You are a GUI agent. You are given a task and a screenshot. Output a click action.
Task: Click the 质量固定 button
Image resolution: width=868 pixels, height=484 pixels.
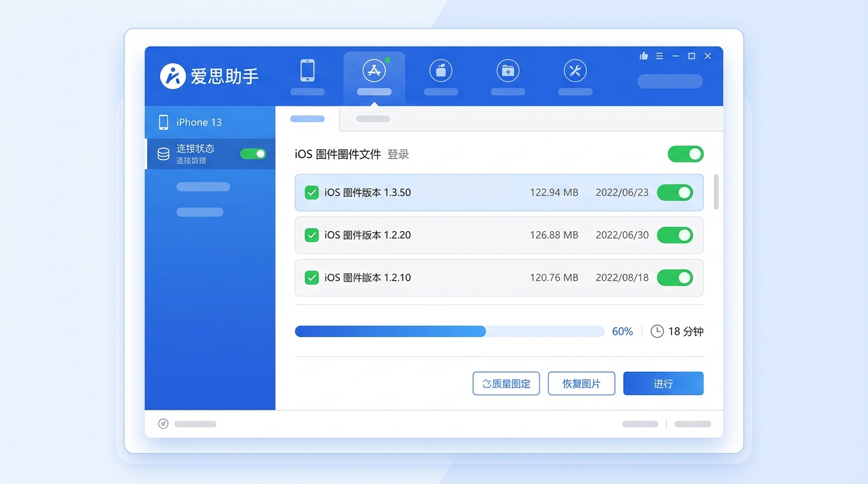point(506,383)
